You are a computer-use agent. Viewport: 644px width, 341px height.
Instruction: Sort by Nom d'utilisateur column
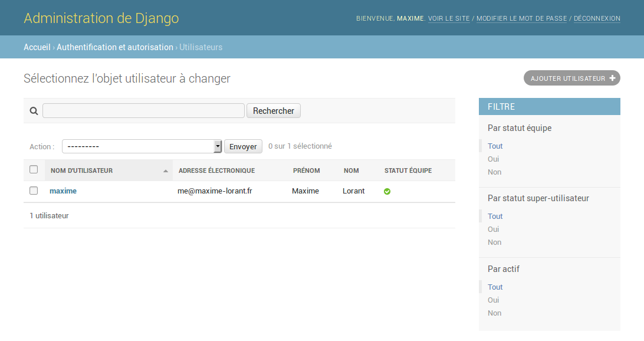tap(82, 170)
